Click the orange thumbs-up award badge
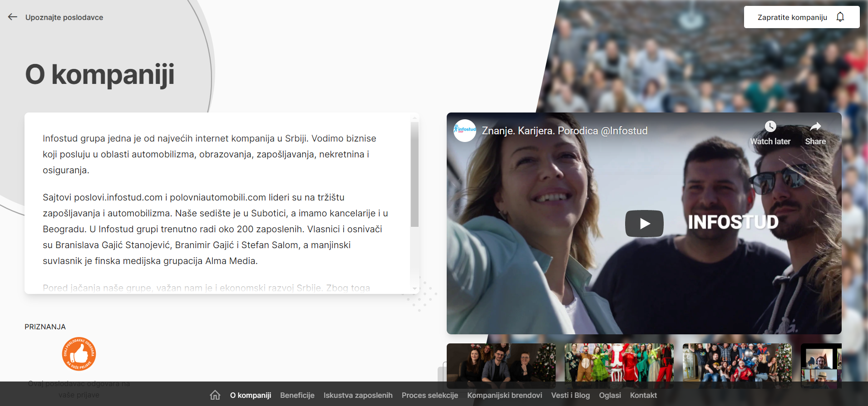 coord(79,354)
